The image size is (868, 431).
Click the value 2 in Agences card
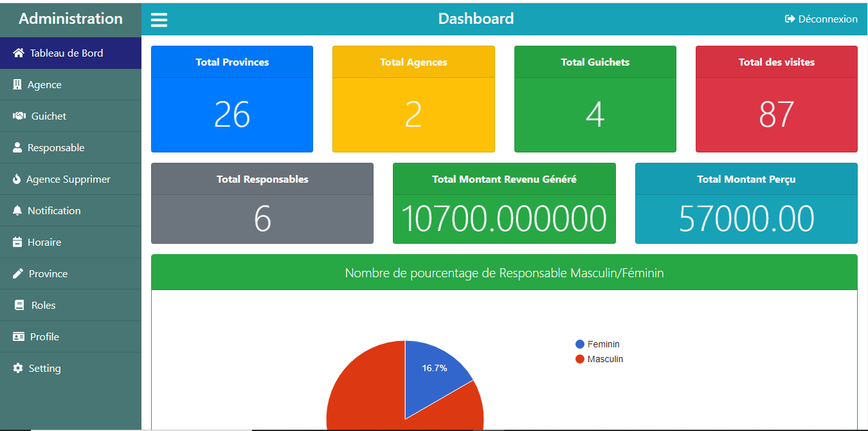(x=413, y=115)
